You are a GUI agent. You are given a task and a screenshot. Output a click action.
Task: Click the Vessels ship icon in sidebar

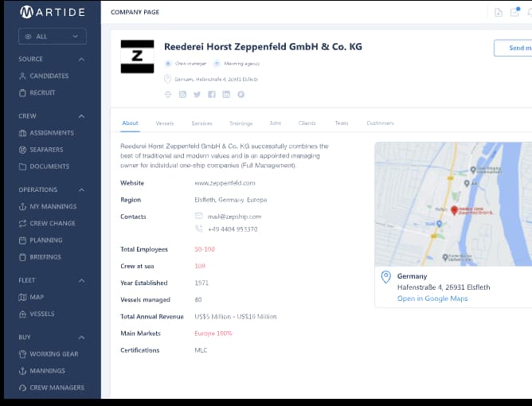(x=22, y=314)
